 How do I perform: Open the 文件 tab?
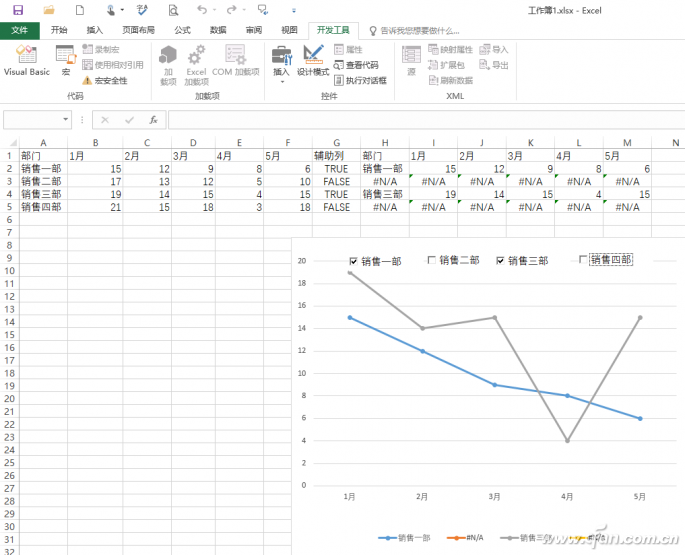point(20,30)
